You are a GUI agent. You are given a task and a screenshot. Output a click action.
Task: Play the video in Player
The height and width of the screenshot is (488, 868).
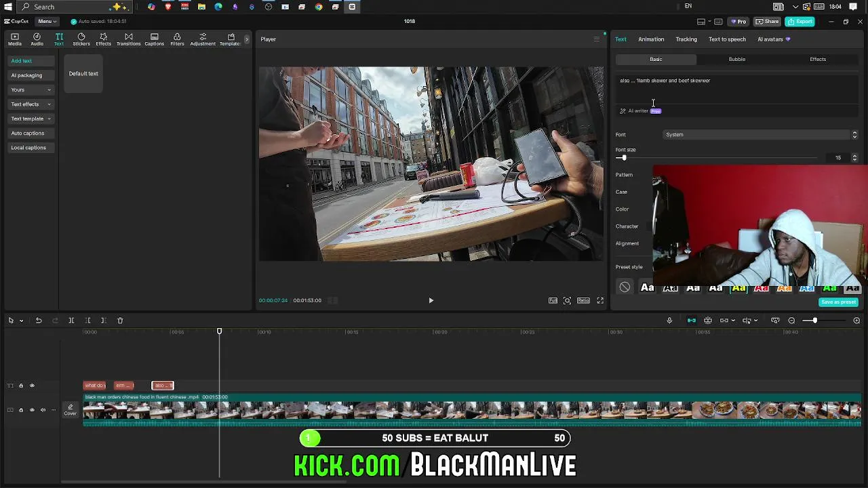pos(431,300)
